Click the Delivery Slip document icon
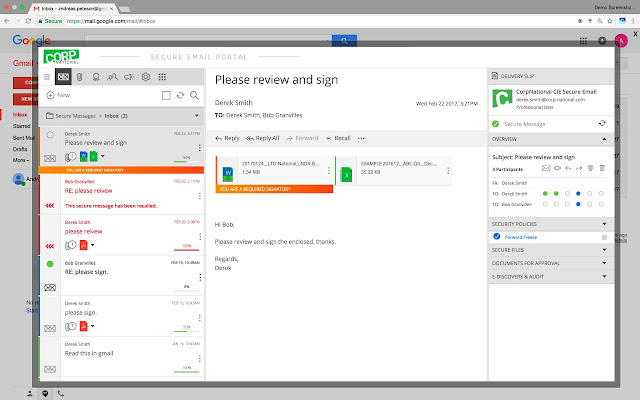 coord(495,76)
